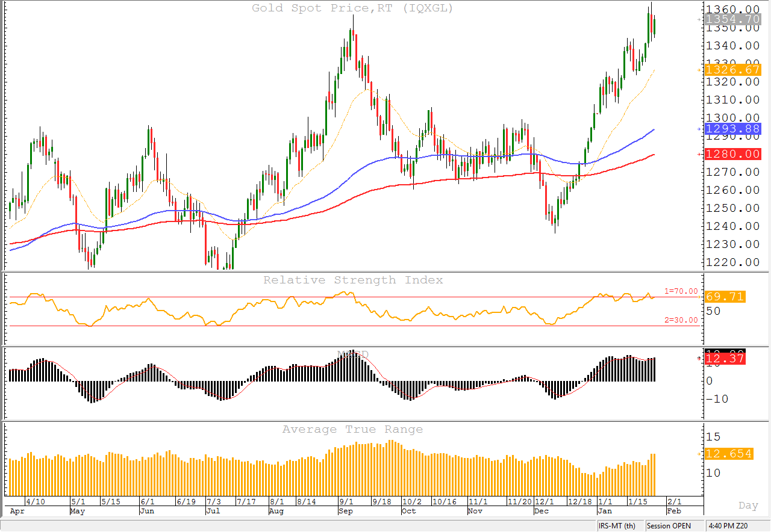
Task: Click the Dec month label
Action: [543, 511]
